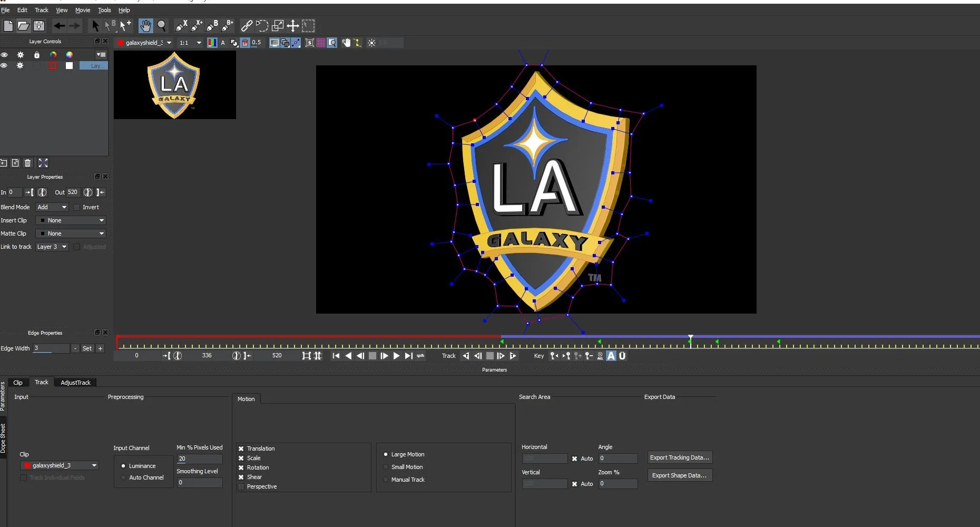Select the Move cross-arrows tool
Image resolution: width=980 pixels, height=527 pixels.
[x=293, y=25]
